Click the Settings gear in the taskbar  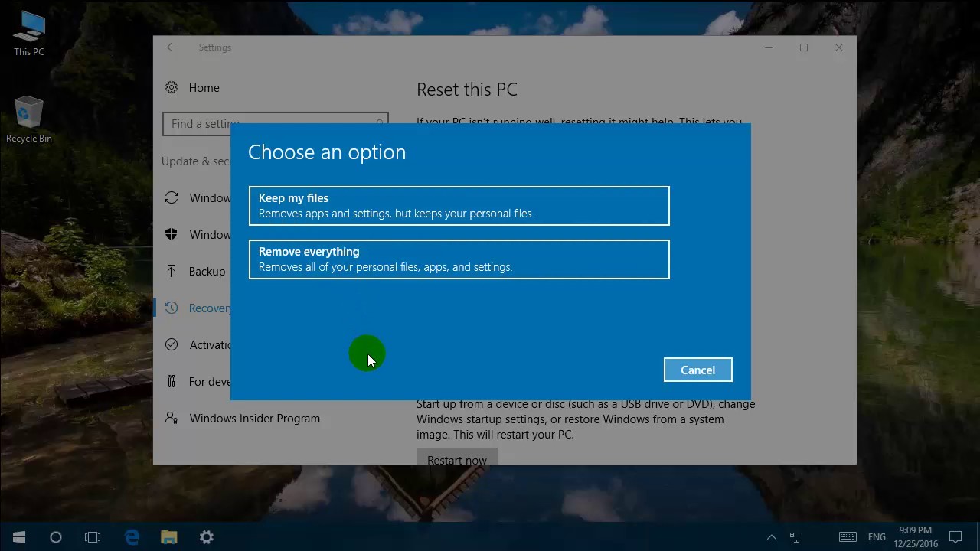coord(207,537)
